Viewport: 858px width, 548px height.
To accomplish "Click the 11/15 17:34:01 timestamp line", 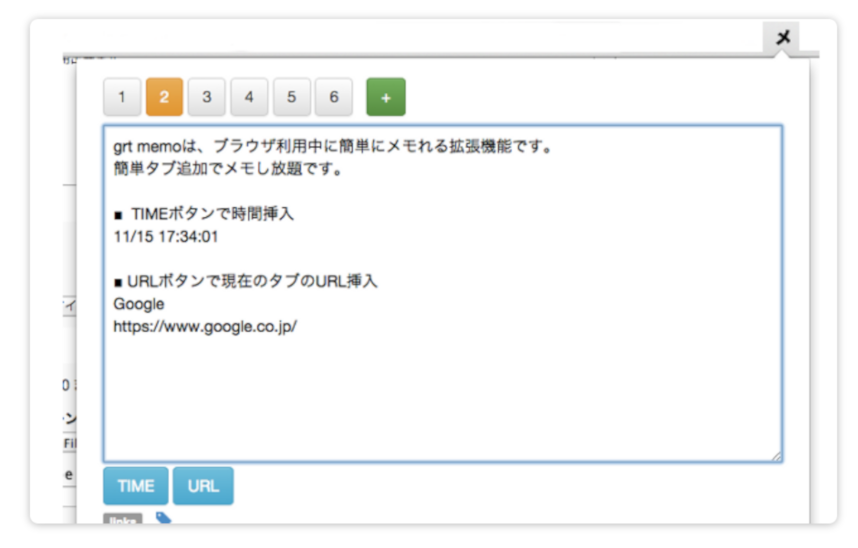I will (x=166, y=236).
